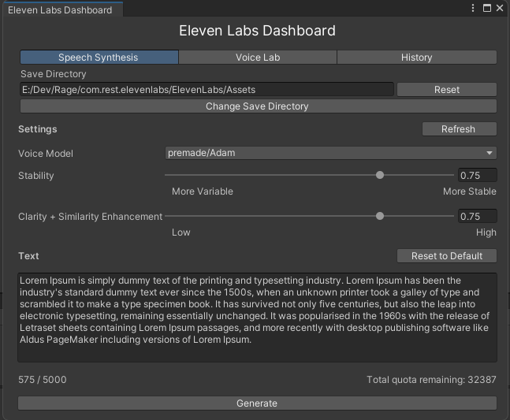This screenshot has width=510, height=420.
Task: Switch to the Speech Synthesis tab
Action: pyautogui.click(x=99, y=58)
